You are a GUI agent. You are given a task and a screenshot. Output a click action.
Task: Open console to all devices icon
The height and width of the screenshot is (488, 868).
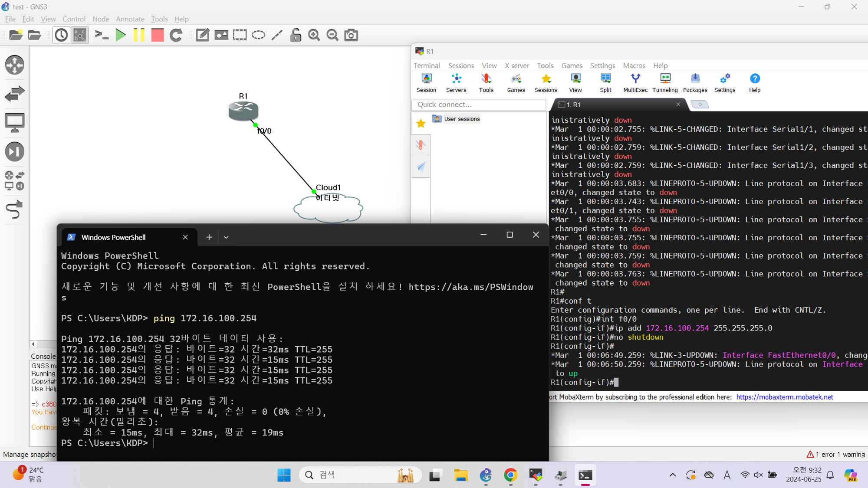click(x=102, y=35)
